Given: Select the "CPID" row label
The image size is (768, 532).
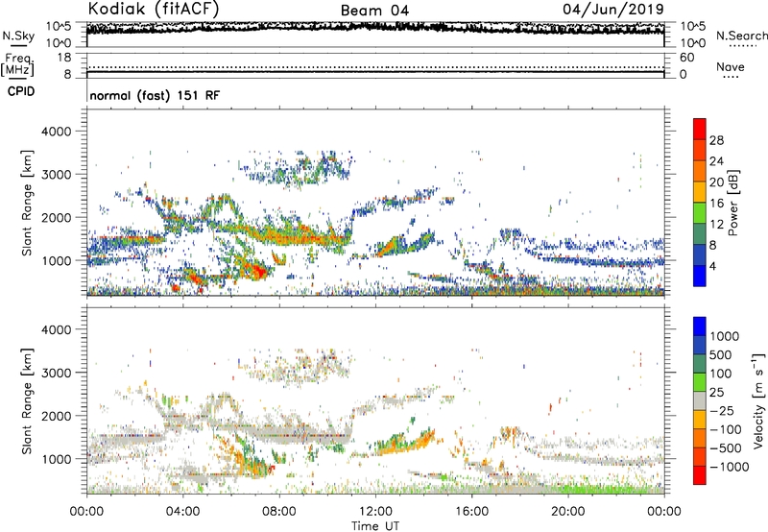Looking at the screenshot, I should (x=21, y=91).
